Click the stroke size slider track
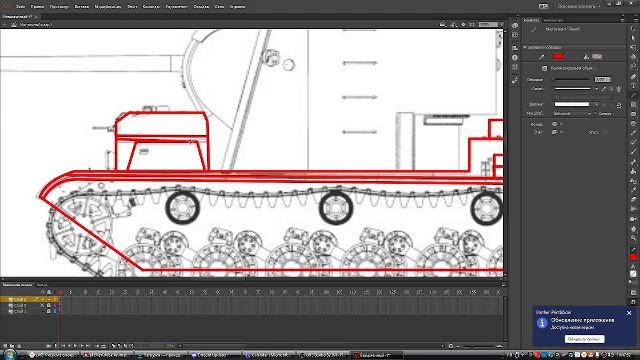Viewport: 640px width, 360px height. [x=571, y=80]
